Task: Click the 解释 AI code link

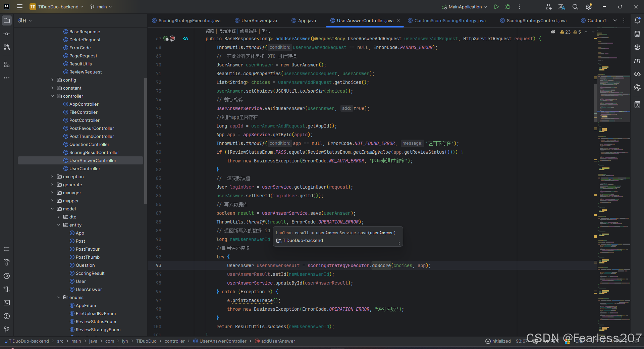Action: tap(210, 31)
